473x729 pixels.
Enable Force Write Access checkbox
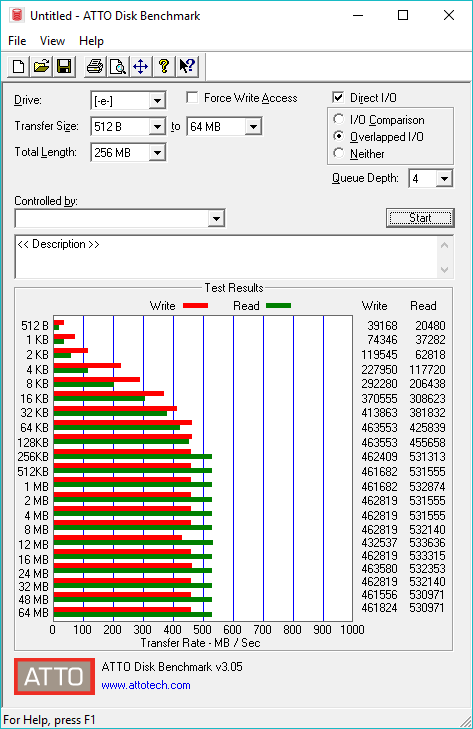tap(192, 98)
